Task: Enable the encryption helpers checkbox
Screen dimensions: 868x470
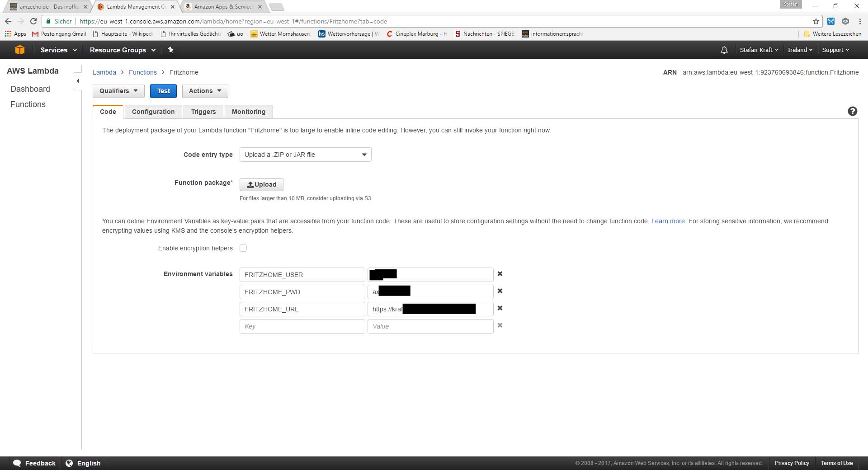Action: (x=243, y=248)
